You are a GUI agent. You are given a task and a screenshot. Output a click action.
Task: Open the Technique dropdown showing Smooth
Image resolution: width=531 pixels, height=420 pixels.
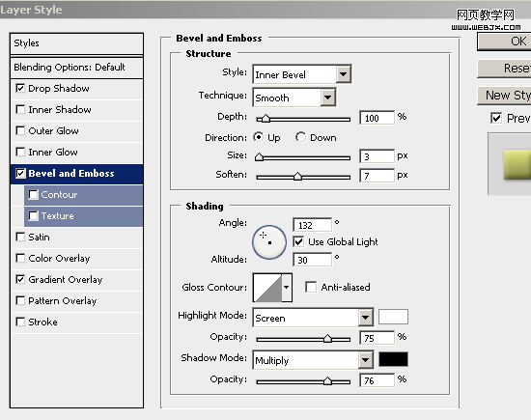(293, 98)
